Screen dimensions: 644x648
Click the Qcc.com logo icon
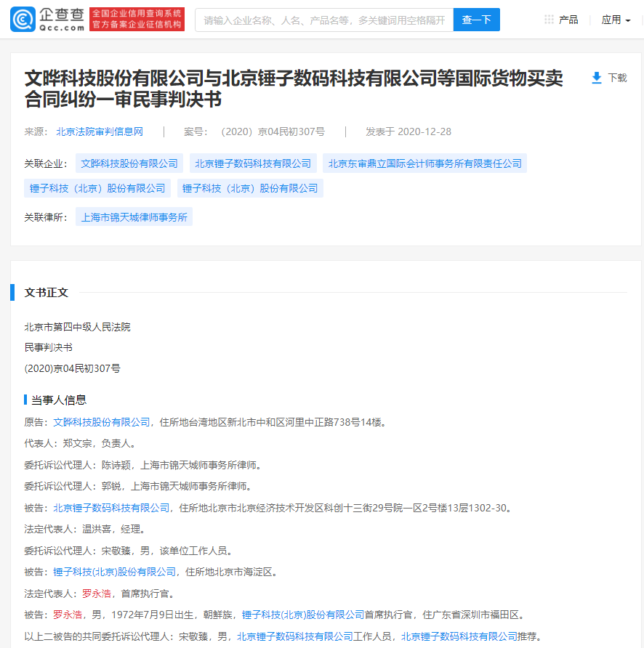tap(23, 20)
